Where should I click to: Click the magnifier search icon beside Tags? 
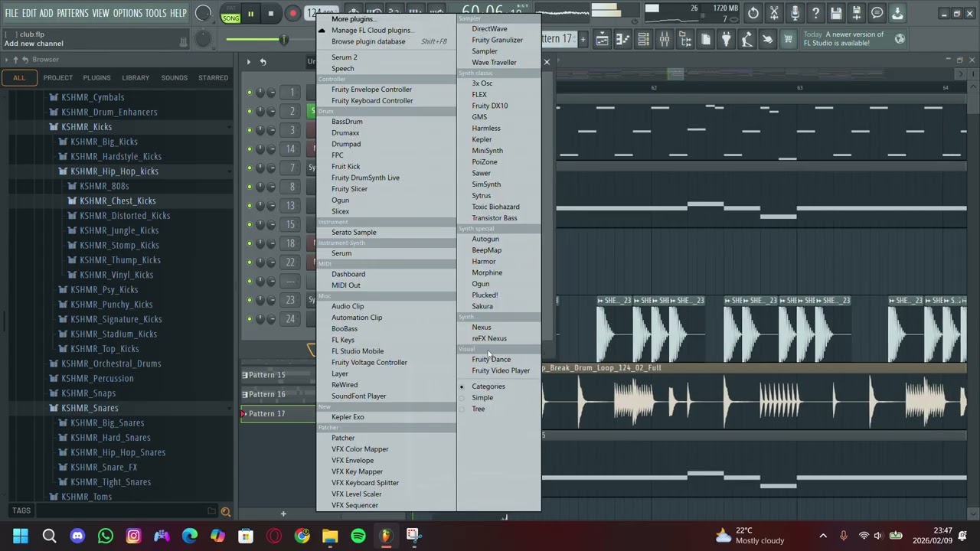(226, 511)
